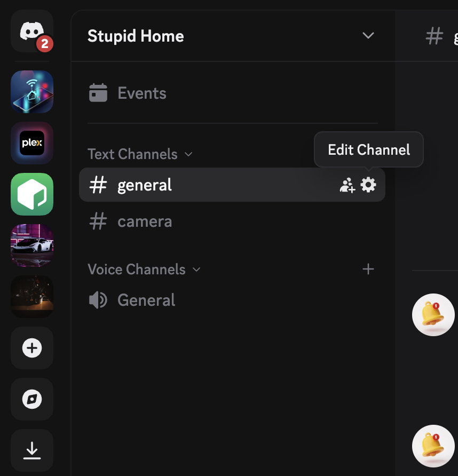Create a channel with Voice Channels plus
This screenshot has width=458, height=476.
368,269
